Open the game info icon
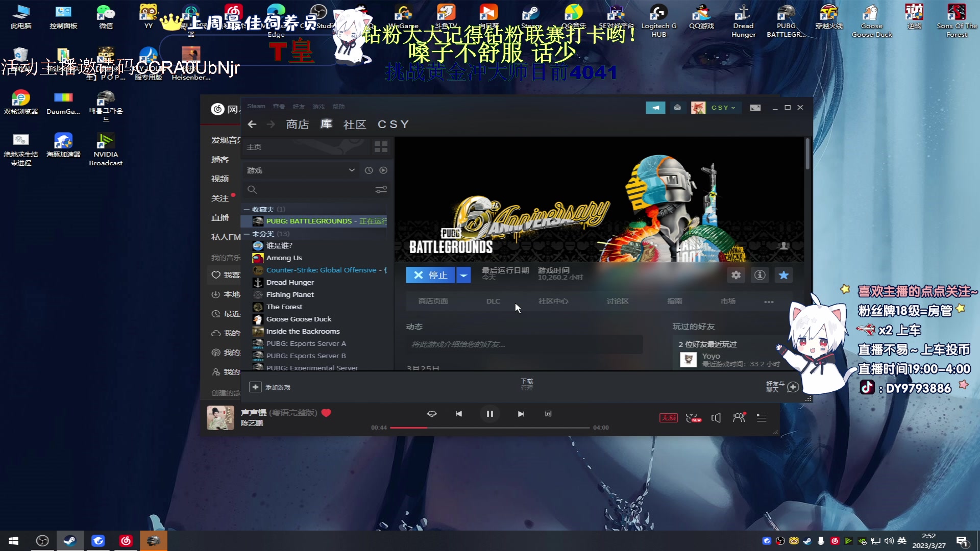This screenshot has width=980, height=551. [x=759, y=275]
